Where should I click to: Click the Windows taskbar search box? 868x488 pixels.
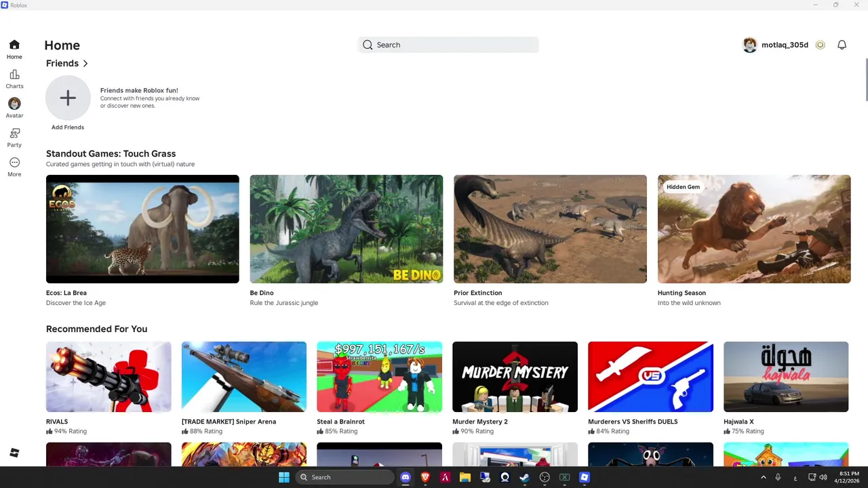344,477
